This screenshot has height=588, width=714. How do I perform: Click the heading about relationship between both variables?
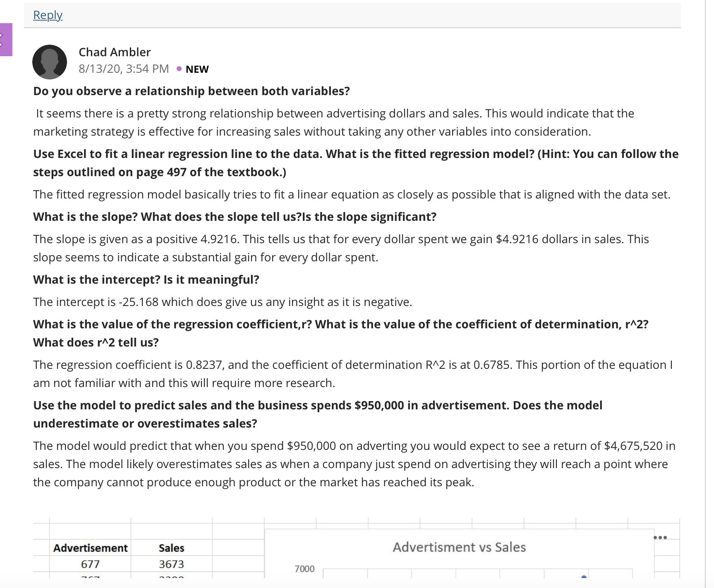pyautogui.click(x=192, y=91)
